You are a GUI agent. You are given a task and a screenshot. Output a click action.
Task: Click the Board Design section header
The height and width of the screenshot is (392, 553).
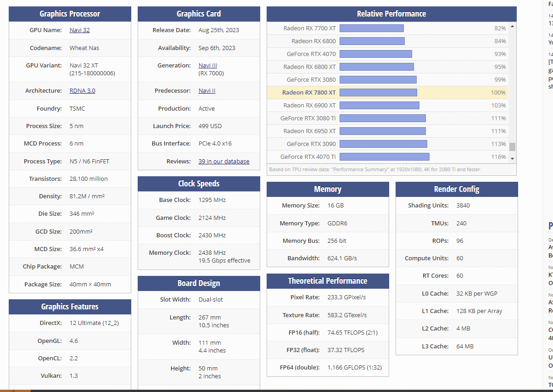click(199, 283)
